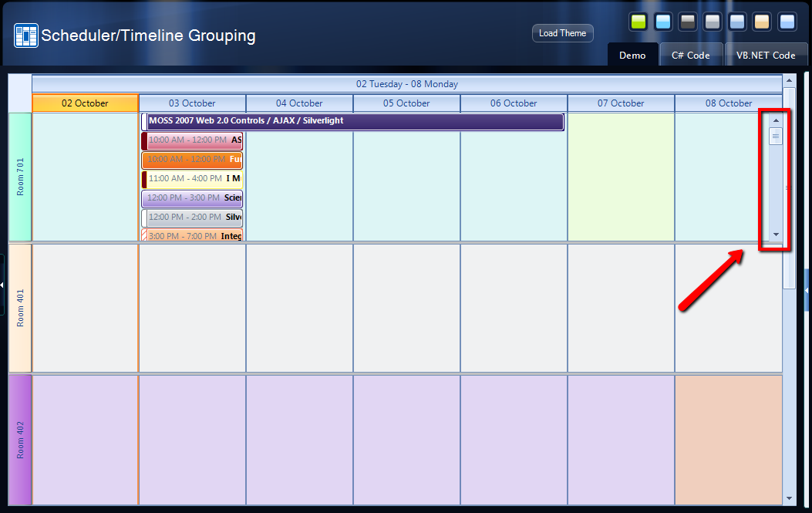This screenshot has height=513, width=812.
Task: Select the 08 October column header
Action: [728, 103]
